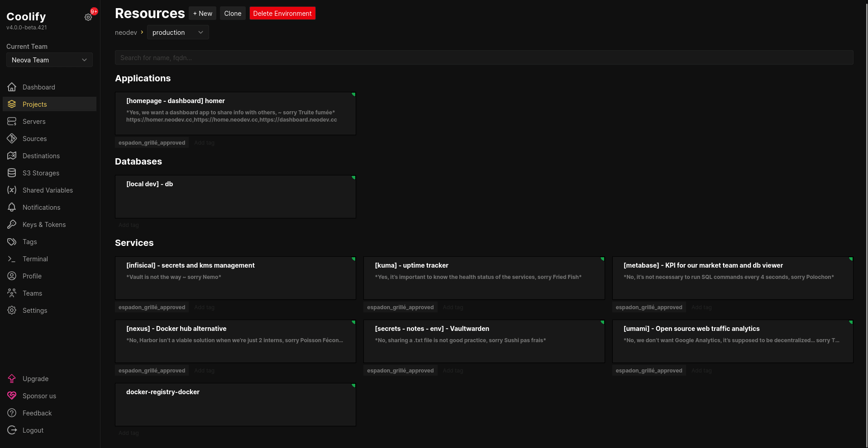The height and width of the screenshot is (448, 868).
Task: Click the Keys & Tokens key icon
Action: (x=12, y=225)
